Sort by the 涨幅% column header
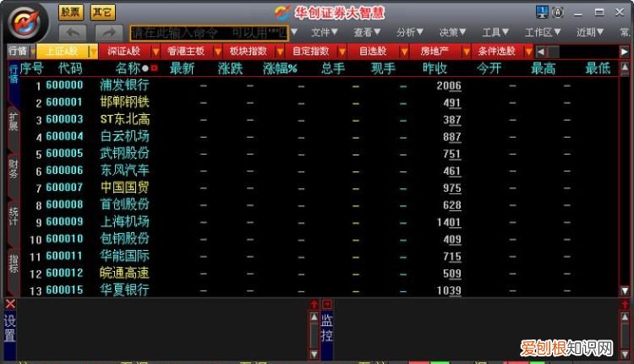This screenshot has height=364, width=634. pos(280,68)
